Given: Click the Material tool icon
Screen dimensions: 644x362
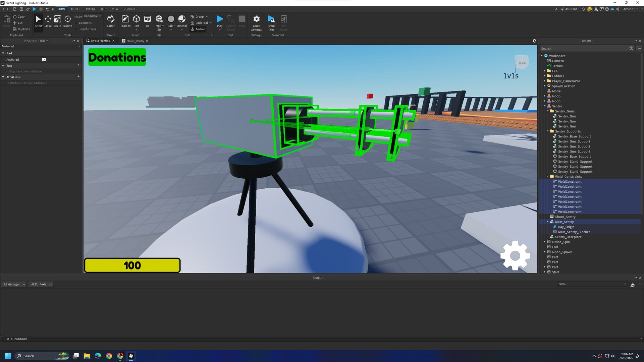Looking at the screenshot, I should (181, 19).
